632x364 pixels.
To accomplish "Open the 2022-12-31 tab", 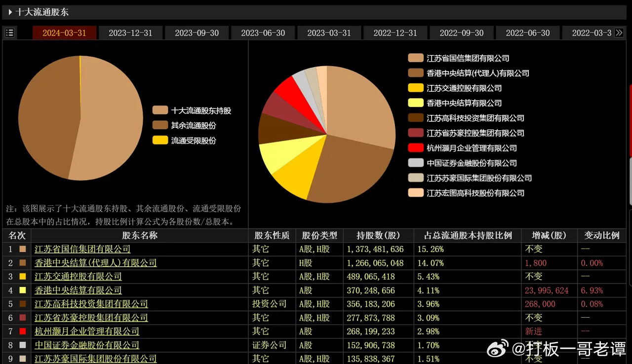I will coord(395,33).
